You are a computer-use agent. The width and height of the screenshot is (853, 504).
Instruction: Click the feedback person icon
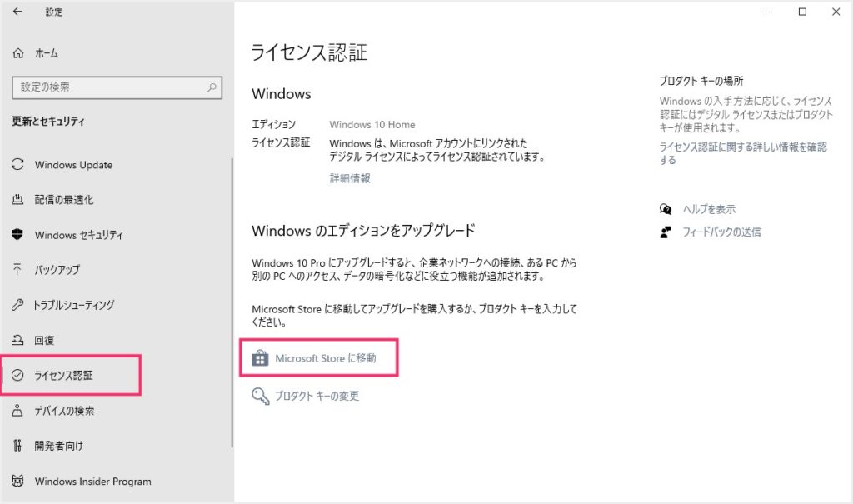[666, 232]
